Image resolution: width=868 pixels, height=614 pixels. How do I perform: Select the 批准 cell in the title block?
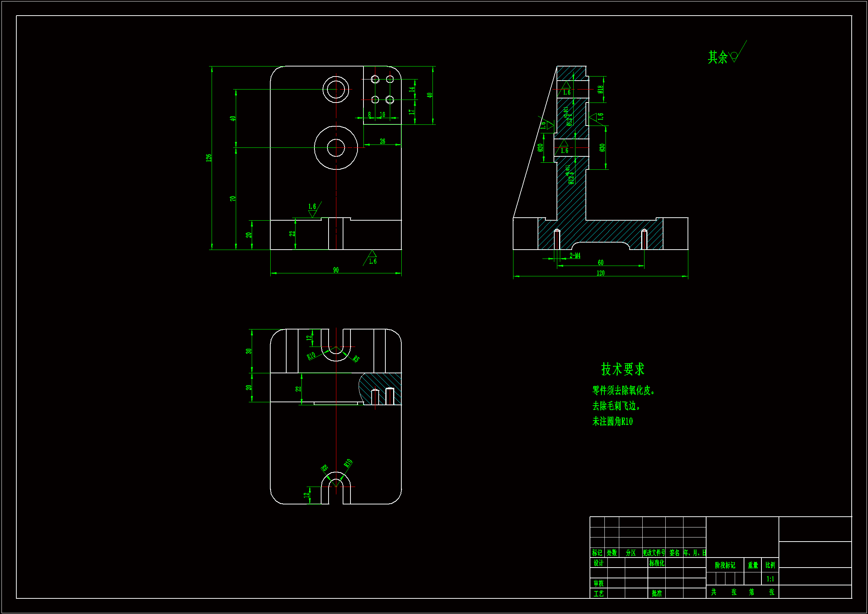tap(657, 593)
